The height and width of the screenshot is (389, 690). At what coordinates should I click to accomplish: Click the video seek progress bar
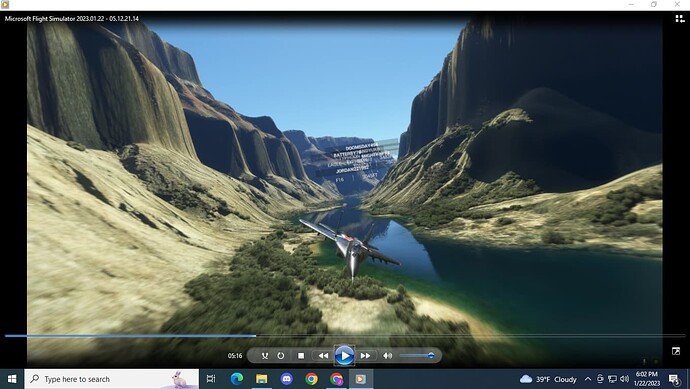coord(345,336)
